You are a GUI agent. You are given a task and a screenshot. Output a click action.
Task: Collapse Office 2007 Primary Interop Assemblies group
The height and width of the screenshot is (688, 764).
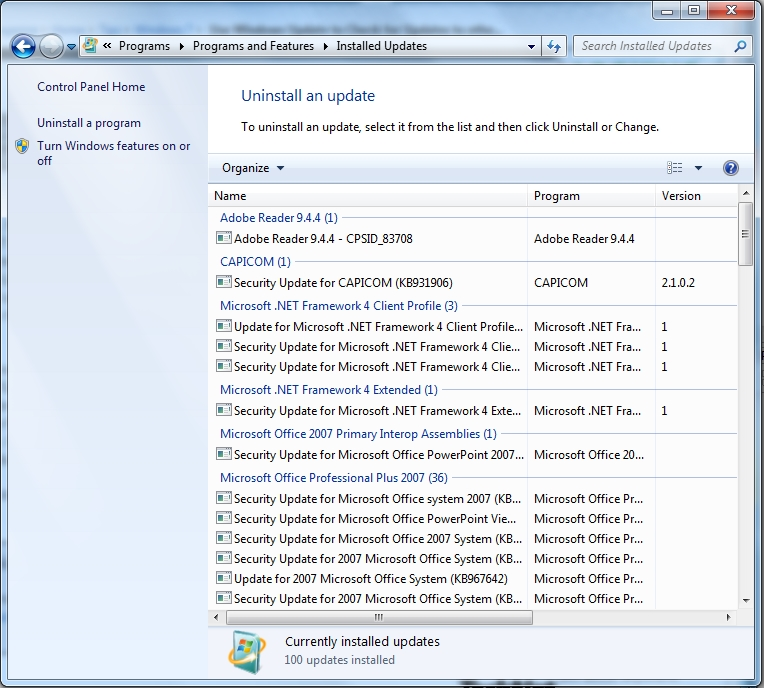click(x=358, y=434)
